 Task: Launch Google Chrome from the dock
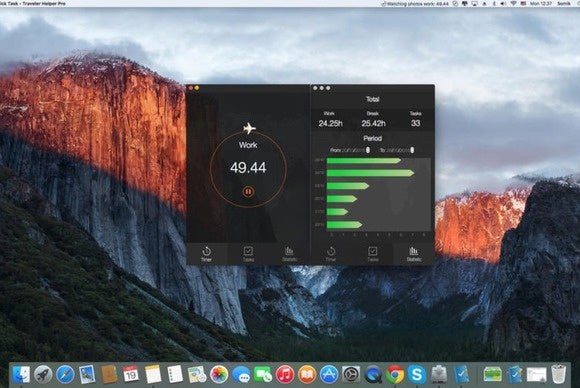coord(395,374)
